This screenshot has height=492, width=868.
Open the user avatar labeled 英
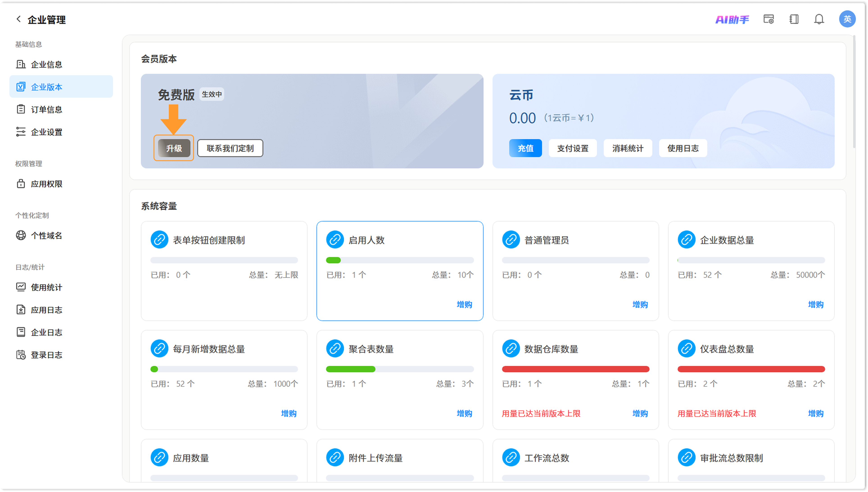847,19
